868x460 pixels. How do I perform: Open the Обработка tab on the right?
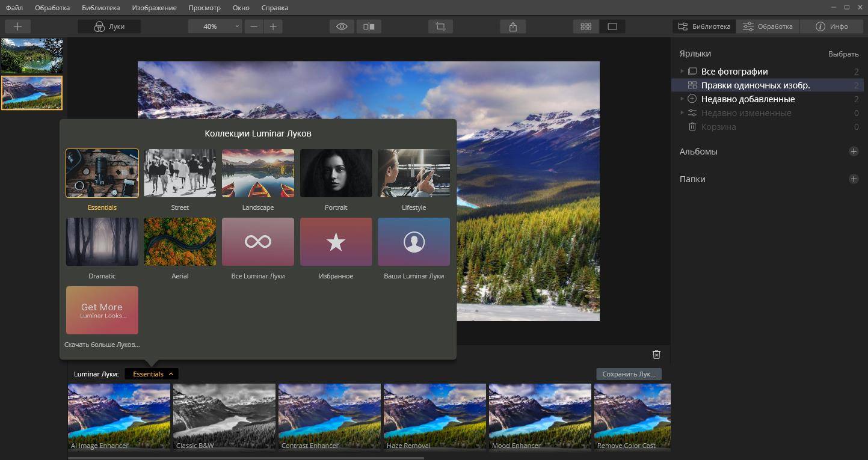pyautogui.click(x=768, y=26)
